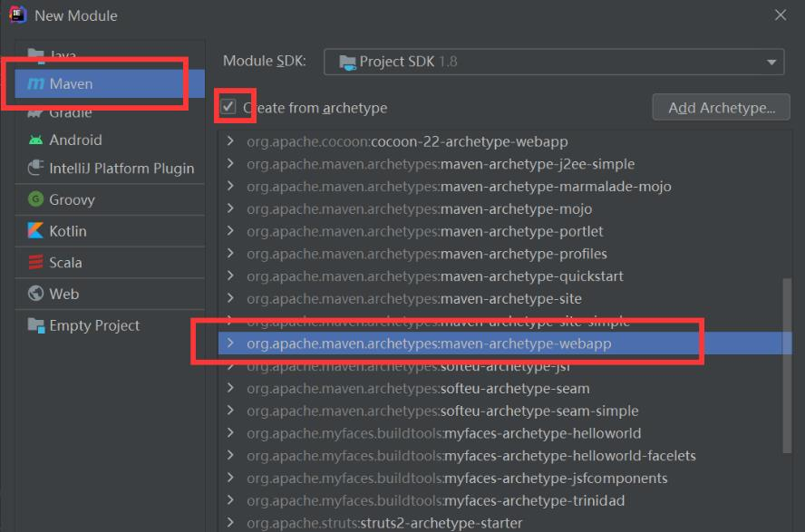Click the Project SDK folder icon
Image resolution: width=805 pixels, height=532 pixels.
coord(347,62)
